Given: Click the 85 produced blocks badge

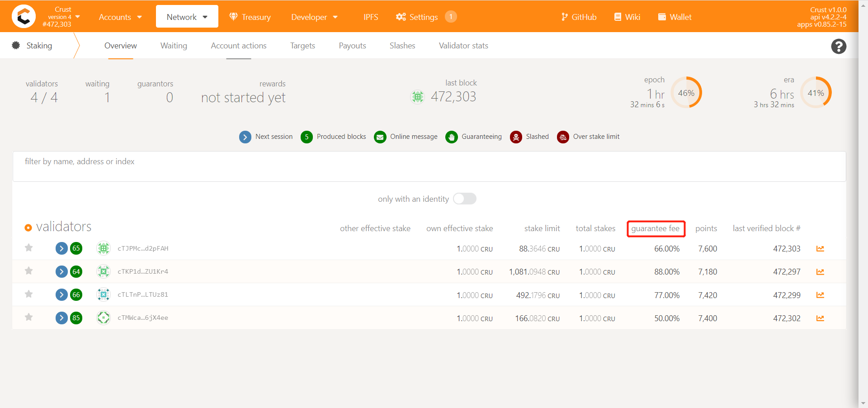Looking at the screenshot, I should pos(76,318).
